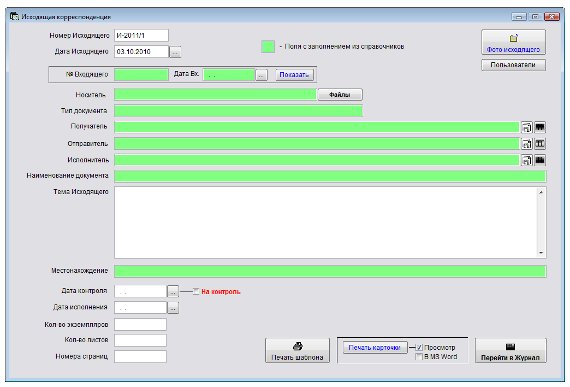The image size is (570, 387).
Task: Open date picker for Дата Исходящего
Action: click(175, 52)
